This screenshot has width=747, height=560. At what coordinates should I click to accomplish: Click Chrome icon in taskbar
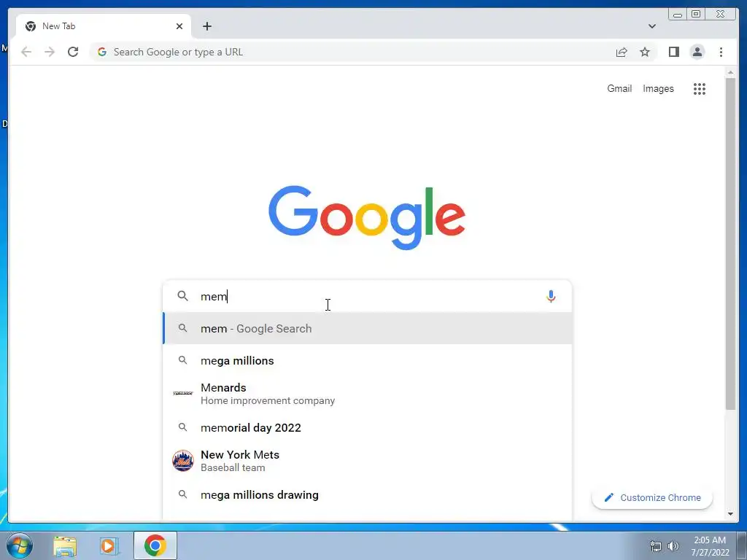tap(155, 545)
